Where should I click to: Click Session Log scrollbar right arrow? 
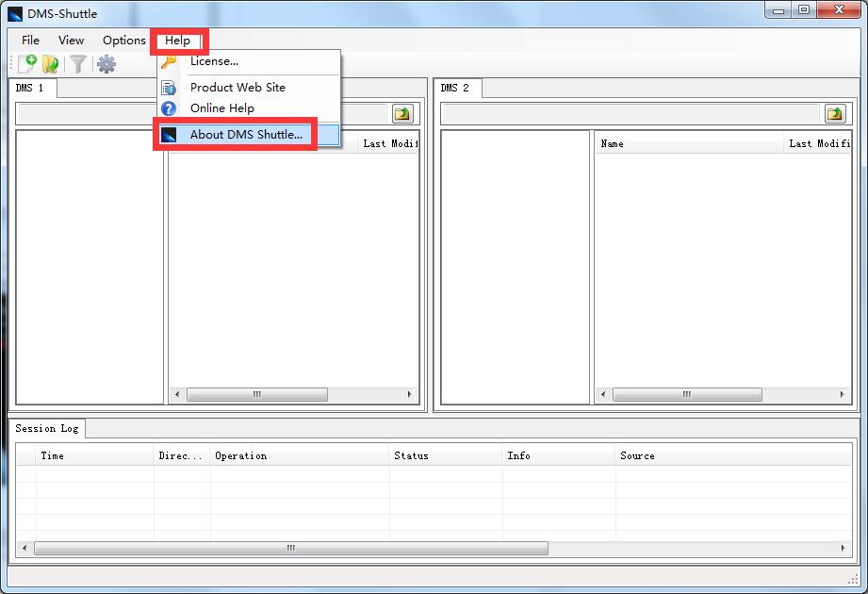pos(843,548)
